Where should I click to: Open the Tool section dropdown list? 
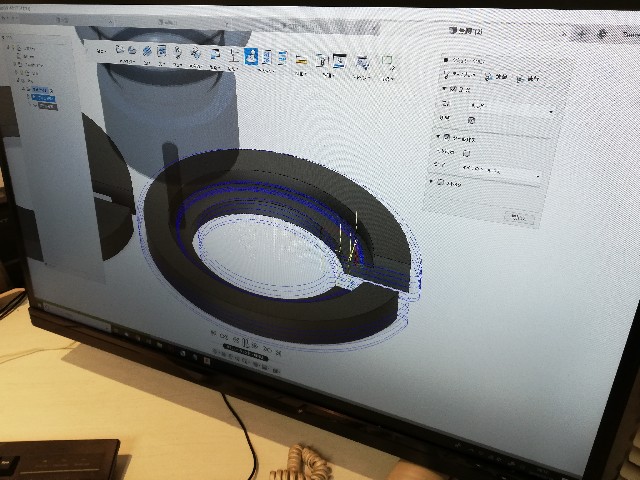(513, 107)
